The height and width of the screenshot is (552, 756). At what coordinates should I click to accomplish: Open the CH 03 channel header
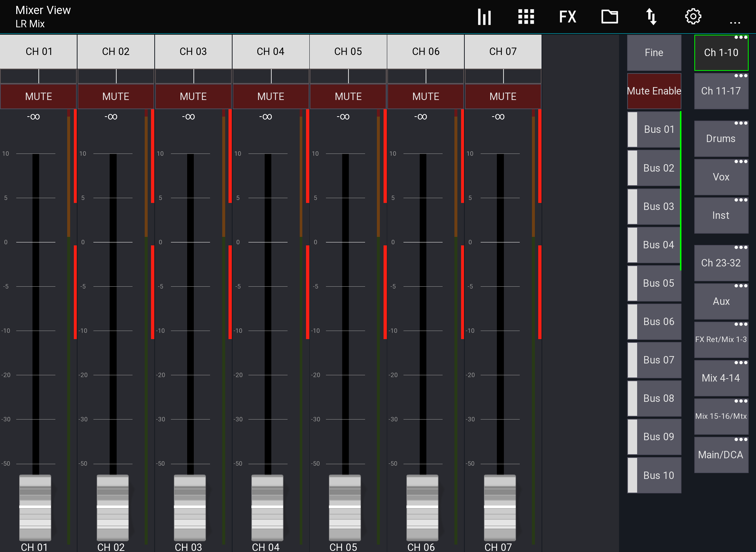click(x=193, y=52)
